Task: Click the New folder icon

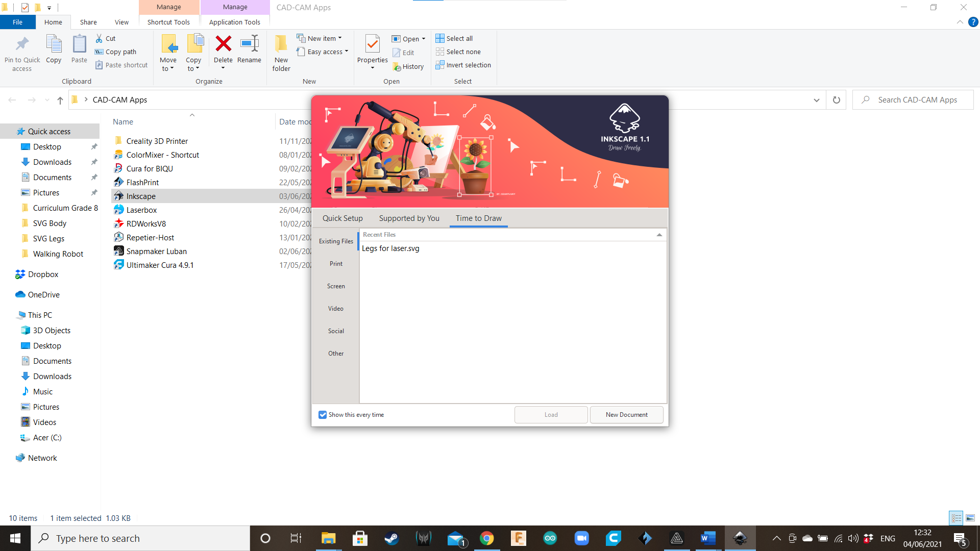Action: click(x=281, y=44)
